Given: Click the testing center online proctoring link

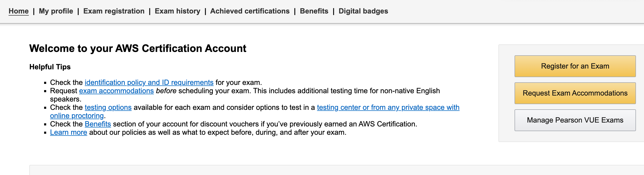Looking at the screenshot, I should coord(388,107).
